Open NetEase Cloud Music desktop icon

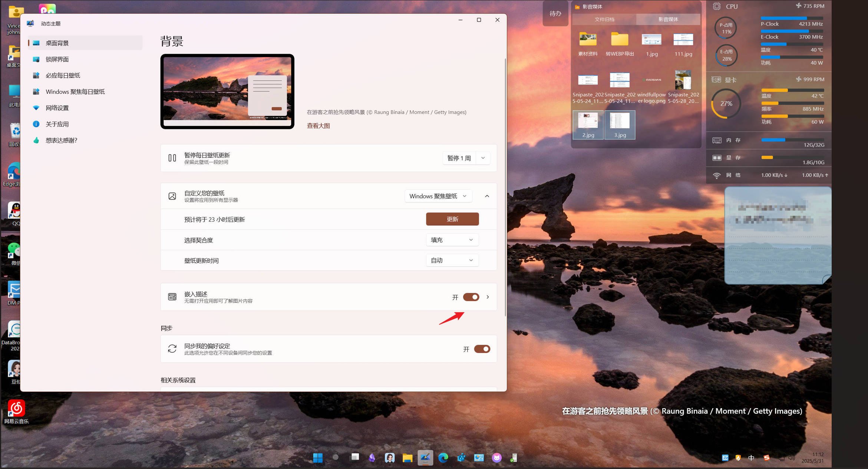coord(16,412)
